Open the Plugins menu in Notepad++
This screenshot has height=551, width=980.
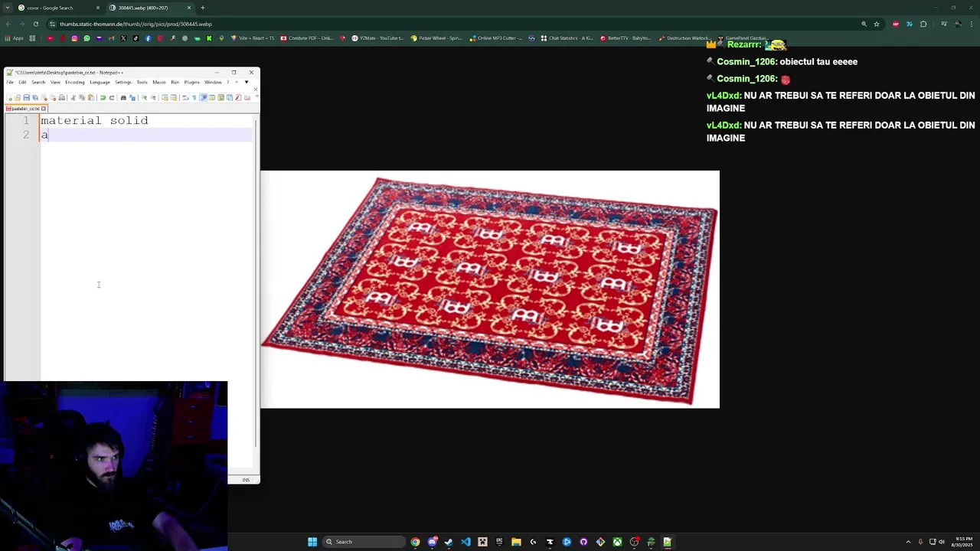click(x=191, y=82)
